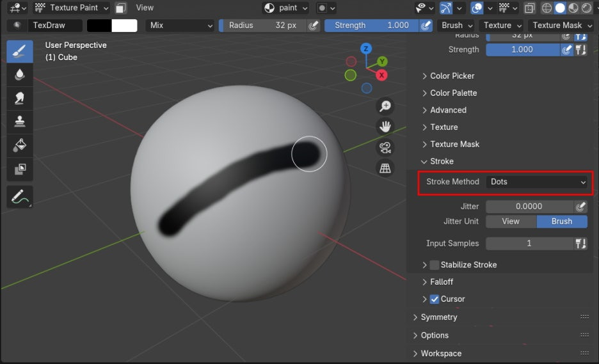Click the pan hand icon

point(385,127)
